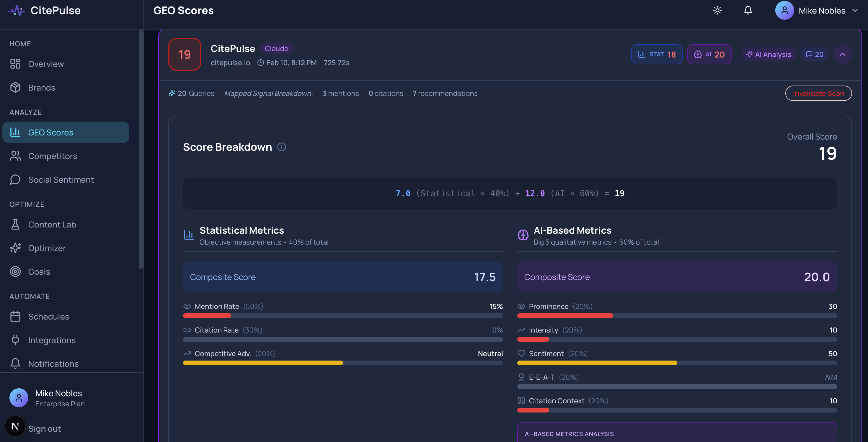Expand the Mike Nobles account menu

tap(818, 10)
